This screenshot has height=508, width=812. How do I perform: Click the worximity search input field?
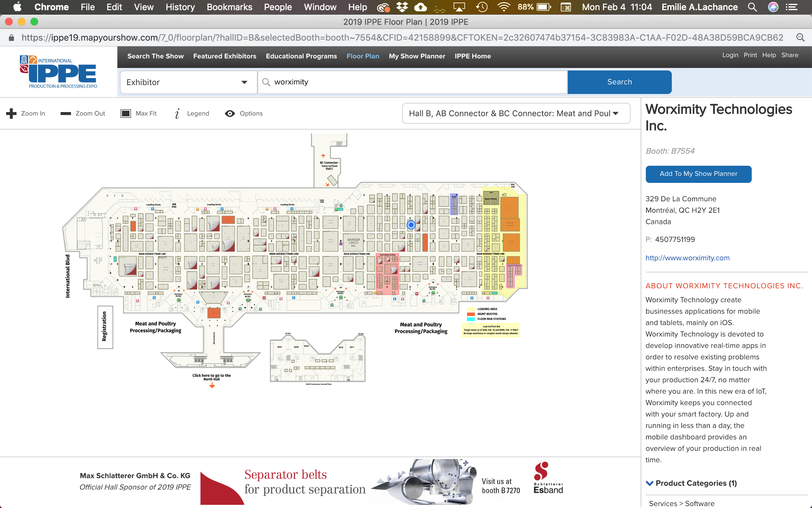[412, 82]
